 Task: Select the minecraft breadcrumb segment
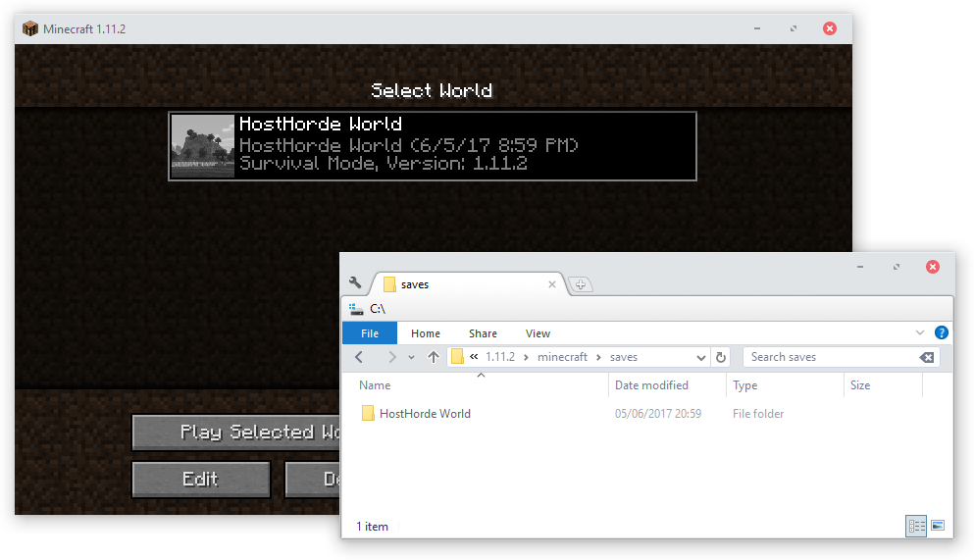tap(562, 357)
